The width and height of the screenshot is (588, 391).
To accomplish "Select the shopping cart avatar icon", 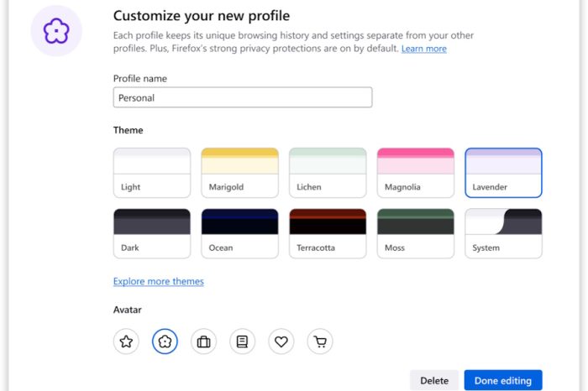I will point(320,341).
